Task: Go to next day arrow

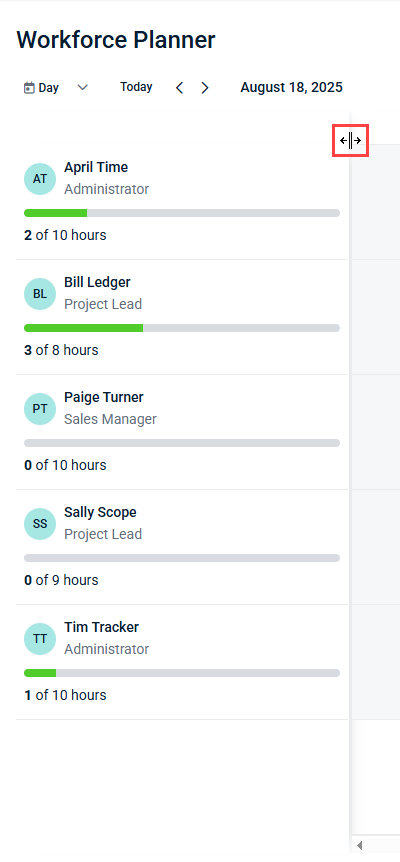Action: click(205, 87)
